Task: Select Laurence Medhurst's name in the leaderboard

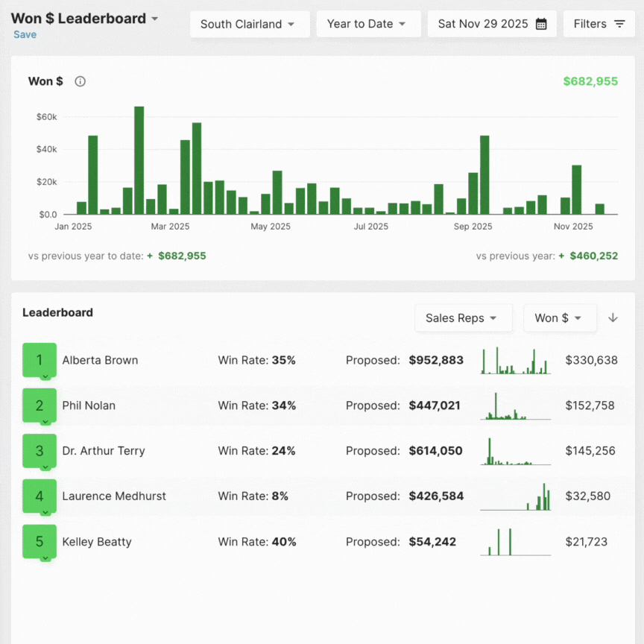Action: pyautogui.click(x=114, y=496)
